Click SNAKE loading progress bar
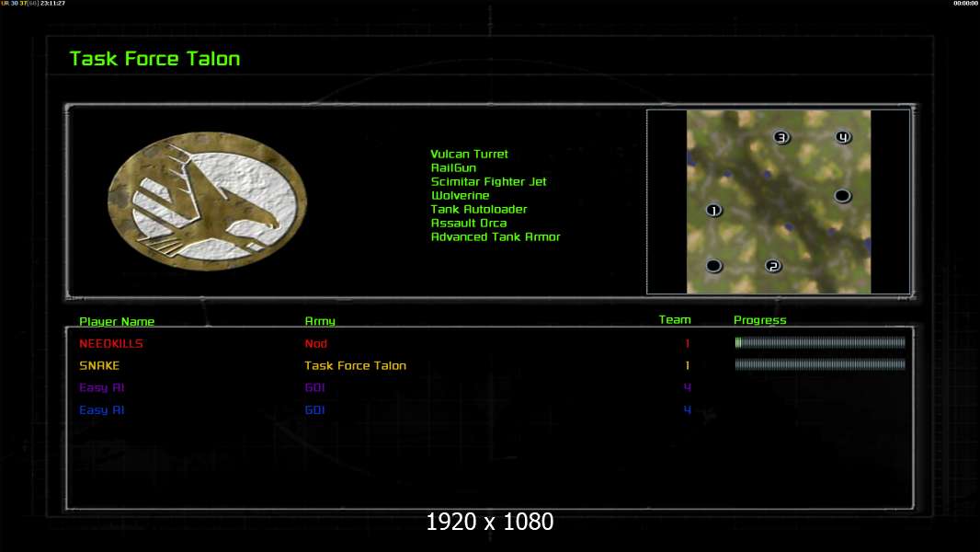Viewport: 980px width, 552px height. pyautogui.click(x=820, y=364)
